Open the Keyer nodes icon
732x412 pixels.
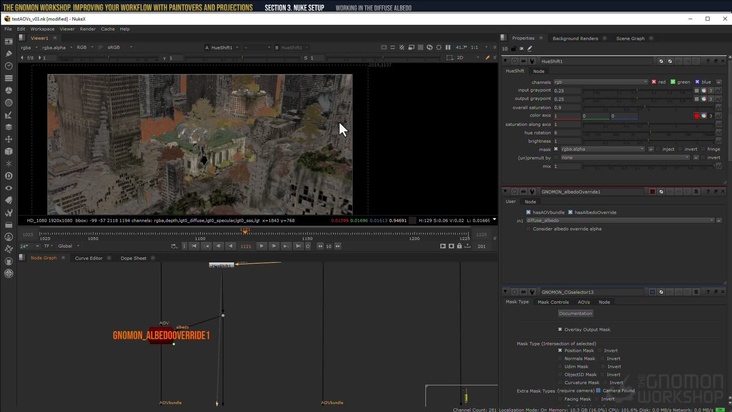(x=8, y=115)
